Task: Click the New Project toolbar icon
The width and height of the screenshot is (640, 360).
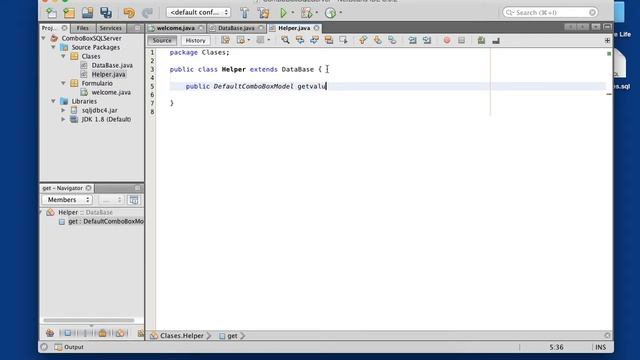Action: tap(69, 13)
